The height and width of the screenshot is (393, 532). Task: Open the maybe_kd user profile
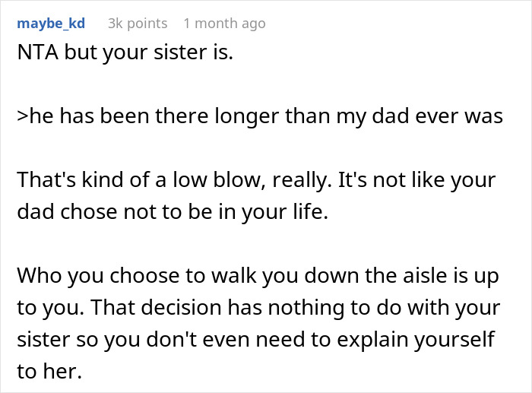[x=51, y=24]
